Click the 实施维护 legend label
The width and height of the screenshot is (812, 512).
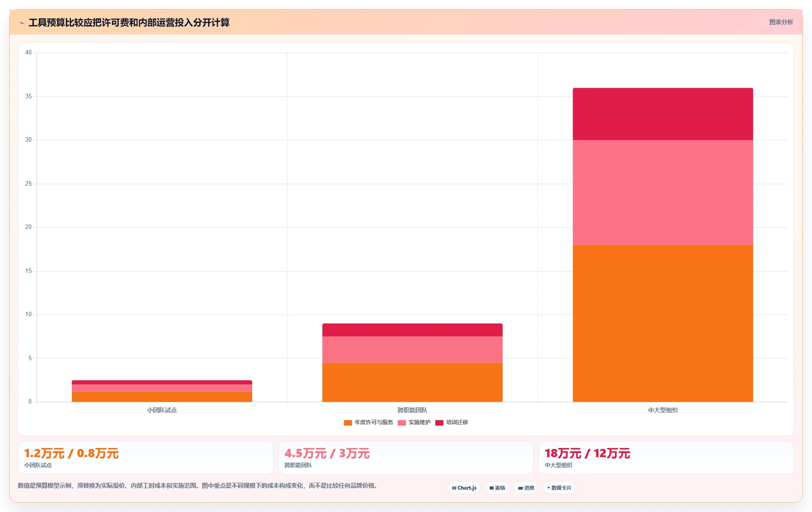[419, 422]
